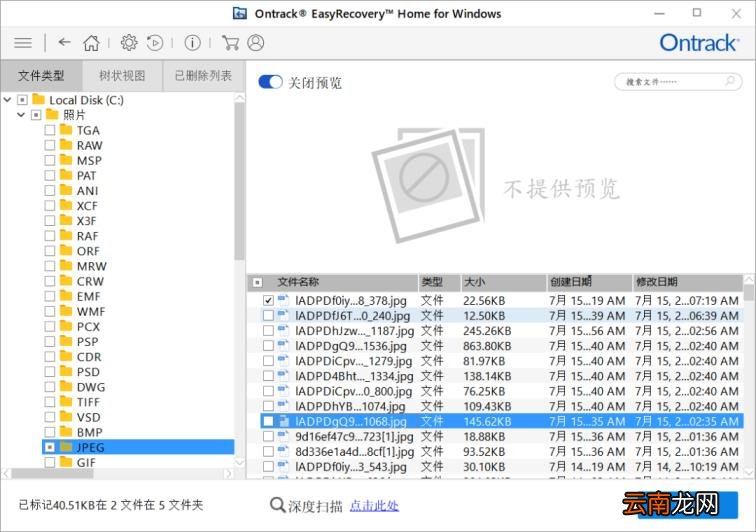Click the Local Disk (C:) folder icon
The image size is (756, 532).
tap(39, 99)
